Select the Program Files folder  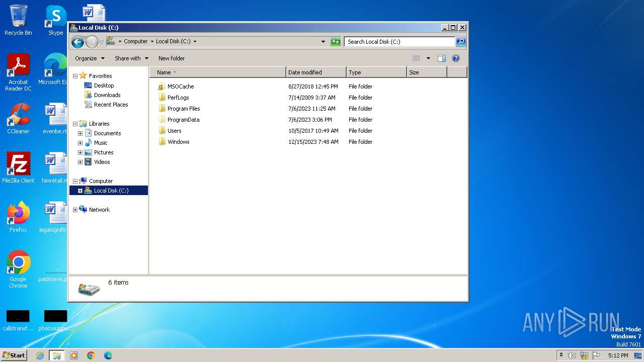[x=184, y=109]
